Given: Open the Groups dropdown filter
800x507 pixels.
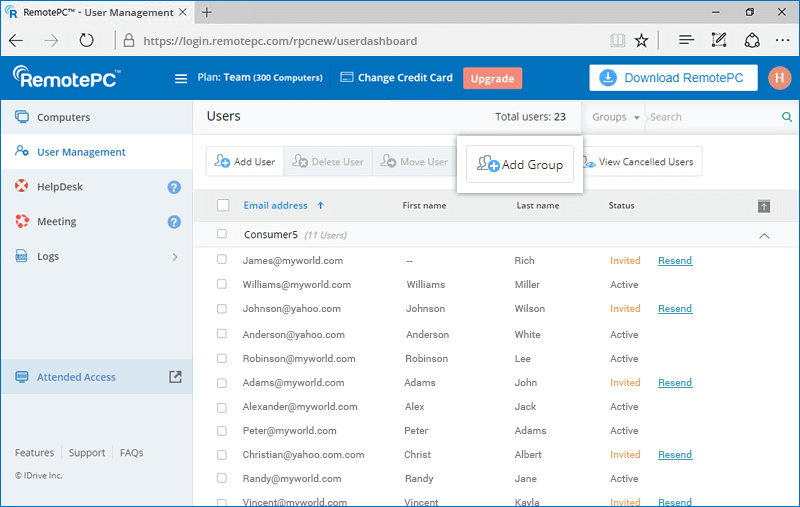Looking at the screenshot, I should 615,117.
